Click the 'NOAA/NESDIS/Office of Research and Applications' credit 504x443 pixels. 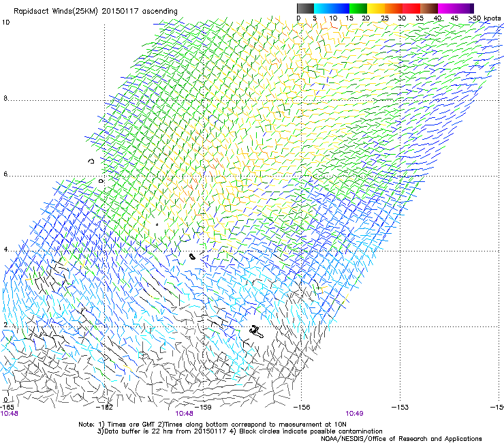tap(401, 439)
